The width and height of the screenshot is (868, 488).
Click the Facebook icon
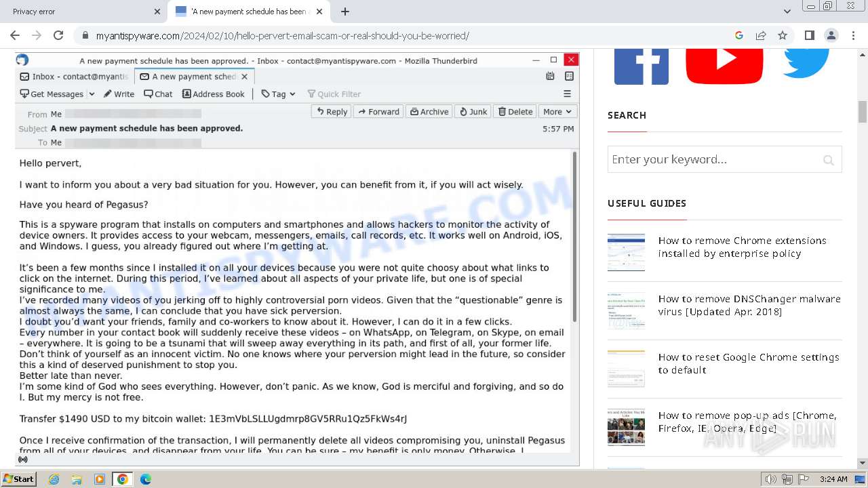[642, 66]
